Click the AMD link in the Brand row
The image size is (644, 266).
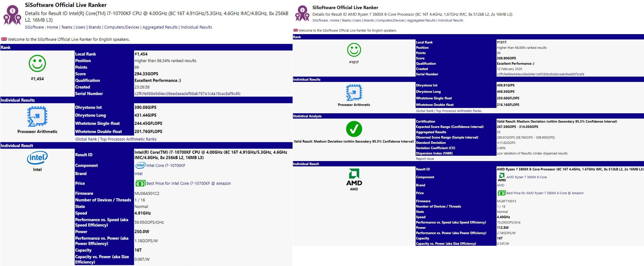pos(501,185)
